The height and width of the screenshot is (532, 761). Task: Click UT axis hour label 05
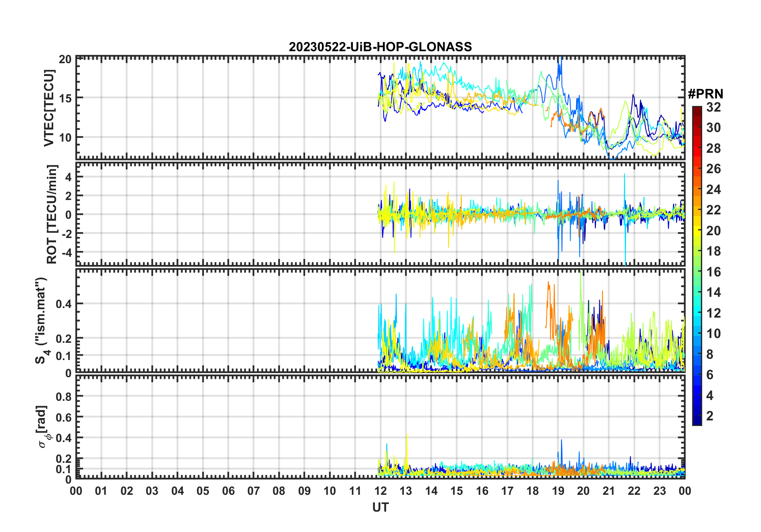pos(203,491)
